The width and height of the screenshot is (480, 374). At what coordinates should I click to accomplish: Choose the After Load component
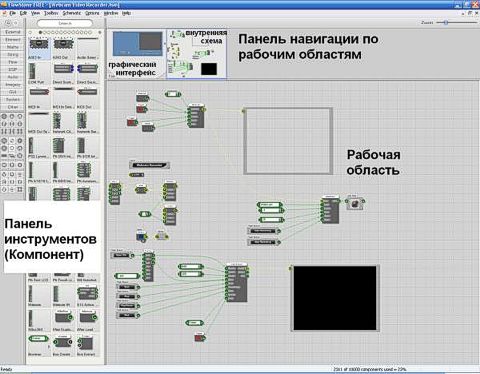pyautogui.click(x=88, y=320)
